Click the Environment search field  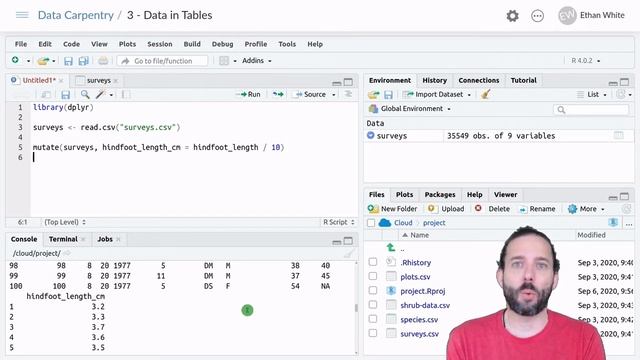(x=591, y=109)
